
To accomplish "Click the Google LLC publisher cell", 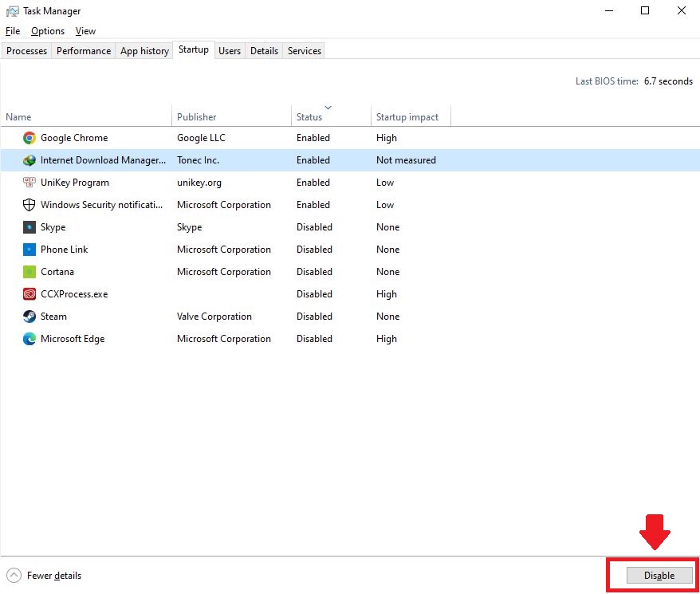I will pyautogui.click(x=201, y=138).
